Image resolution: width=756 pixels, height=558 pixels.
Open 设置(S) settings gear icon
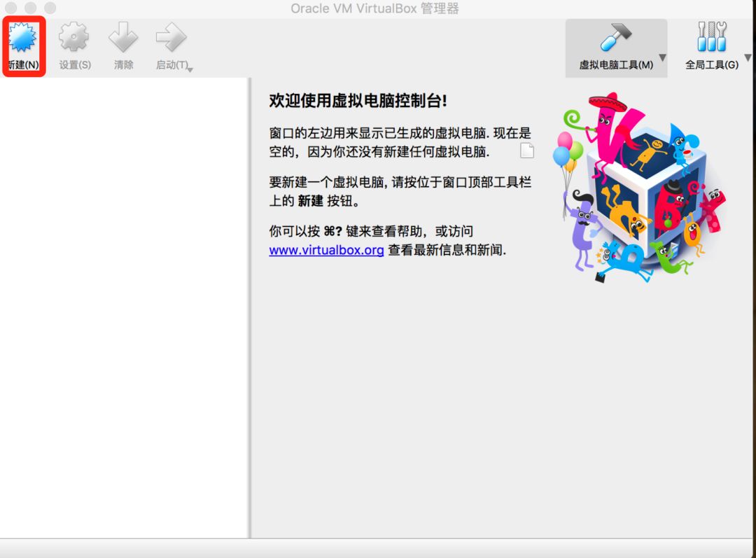(x=73, y=37)
